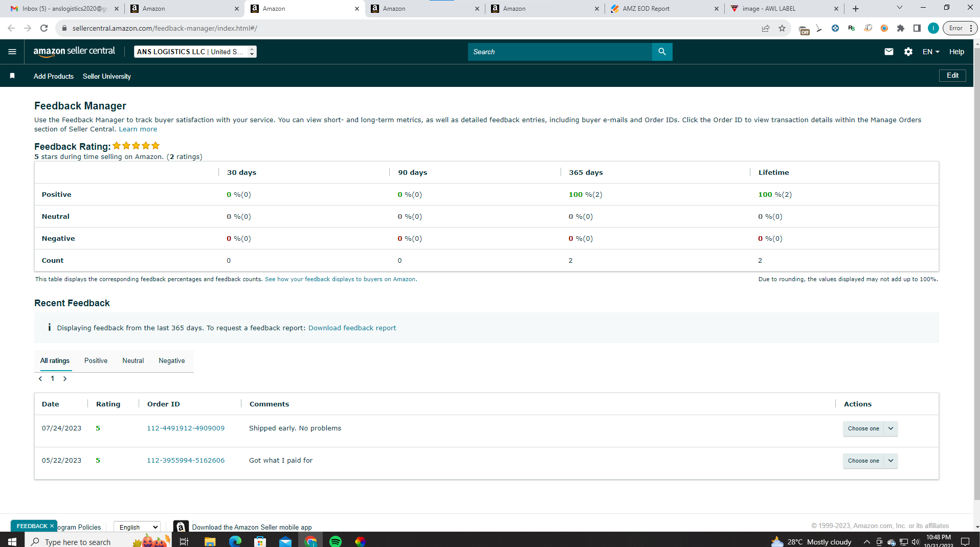
Task: Open the browser tab search chevron
Action: click(900, 8)
